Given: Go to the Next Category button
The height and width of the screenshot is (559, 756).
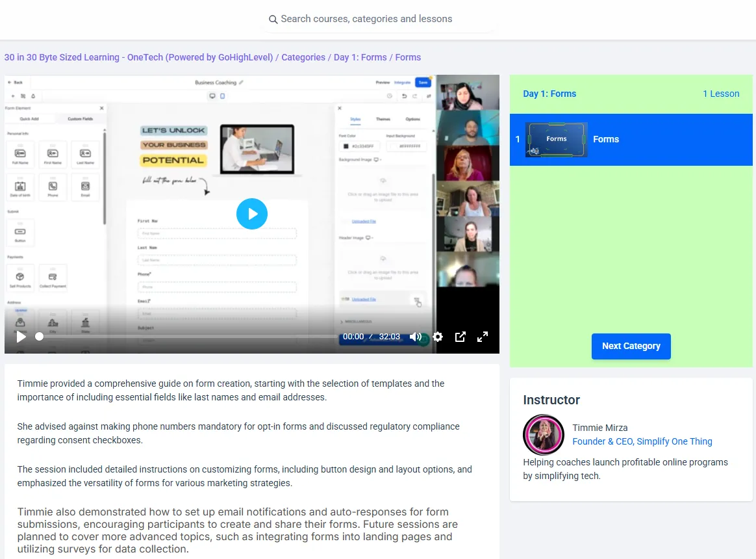Looking at the screenshot, I should click(631, 346).
